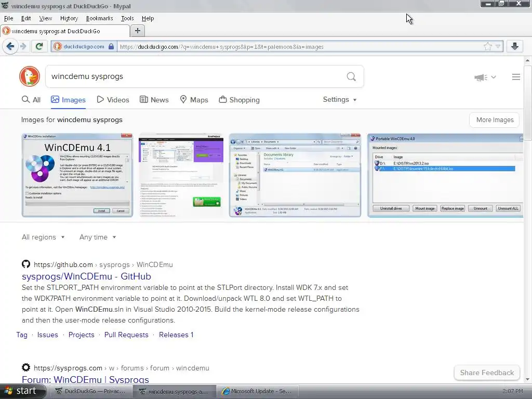Image resolution: width=532 pixels, height=399 pixels.
Task: Switch to Shopping search tab
Action: (x=239, y=100)
